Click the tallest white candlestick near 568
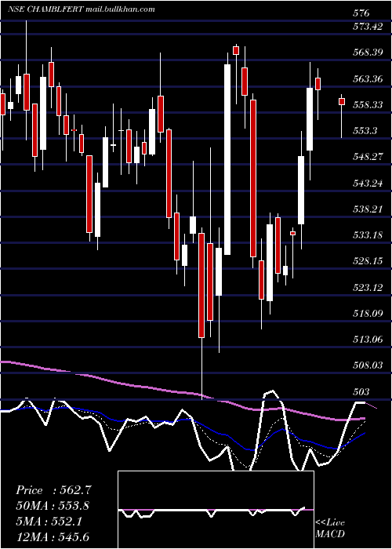This screenshot has width=392, height=549. (x=227, y=159)
